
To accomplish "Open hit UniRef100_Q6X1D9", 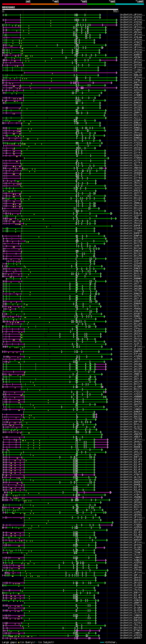I will [x=131, y=583].
